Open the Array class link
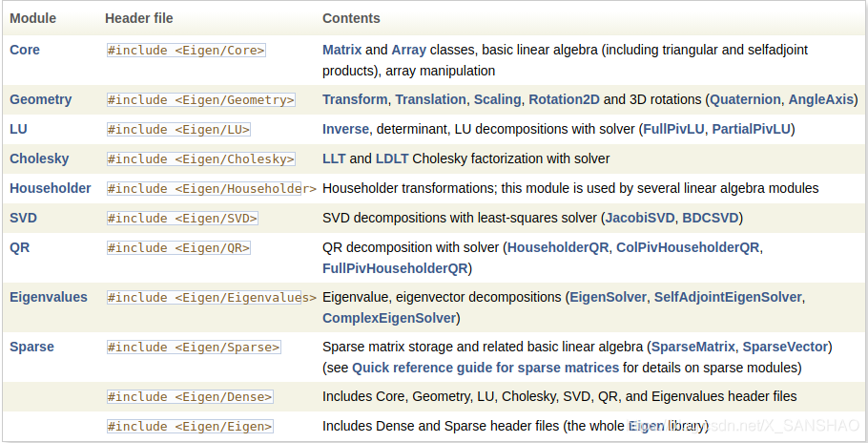868x443 pixels. point(408,50)
